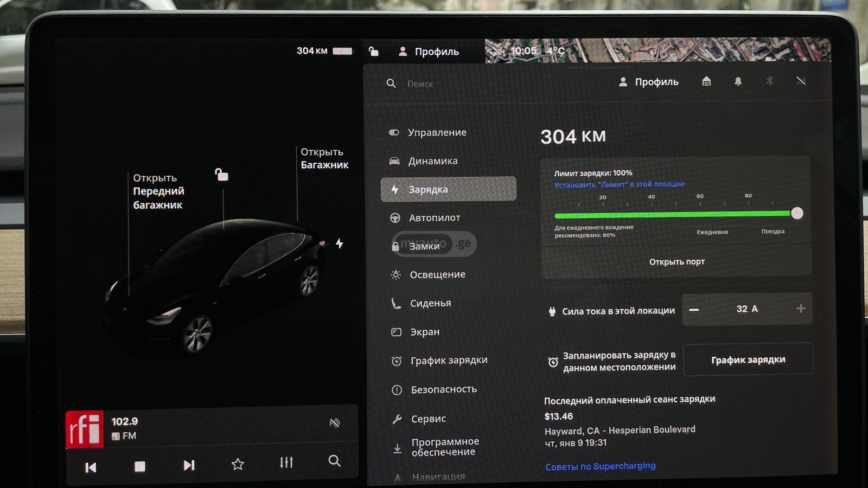The height and width of the screenshot is (488, 868).
Task: Add station 102.9 FM to favorites
Action: tap(238, 464)
